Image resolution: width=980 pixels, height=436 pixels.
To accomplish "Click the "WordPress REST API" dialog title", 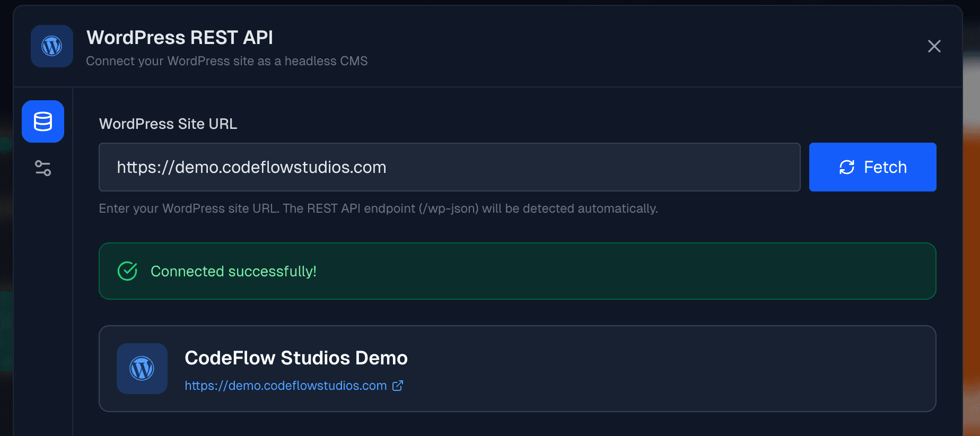I will click(x=180, y=38).
